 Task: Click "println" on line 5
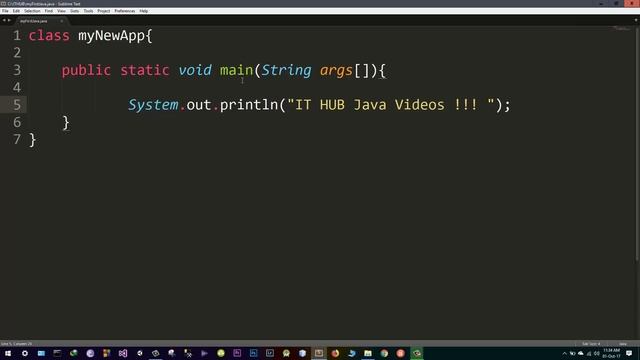coord(249,105)
